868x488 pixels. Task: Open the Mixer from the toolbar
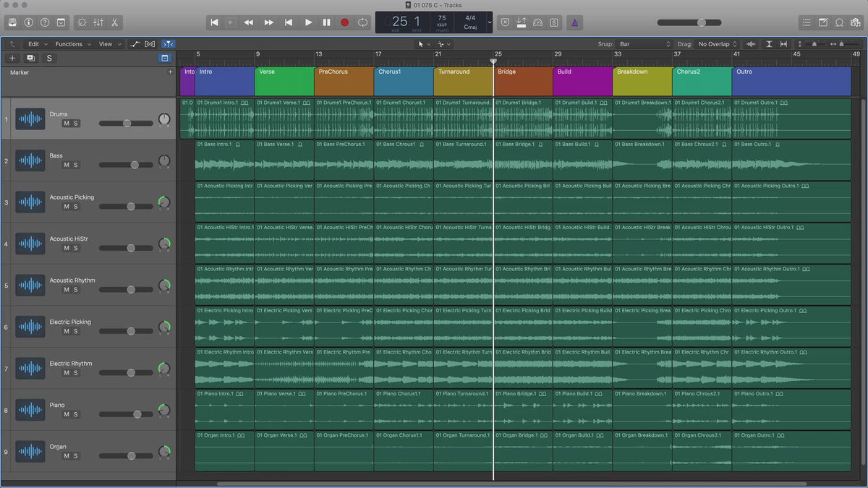[98, 22]
